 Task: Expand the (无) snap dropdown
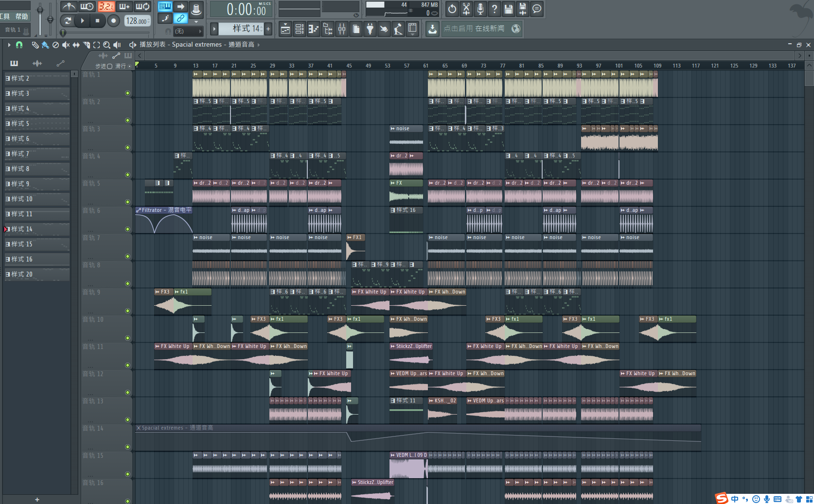point(188,31)
